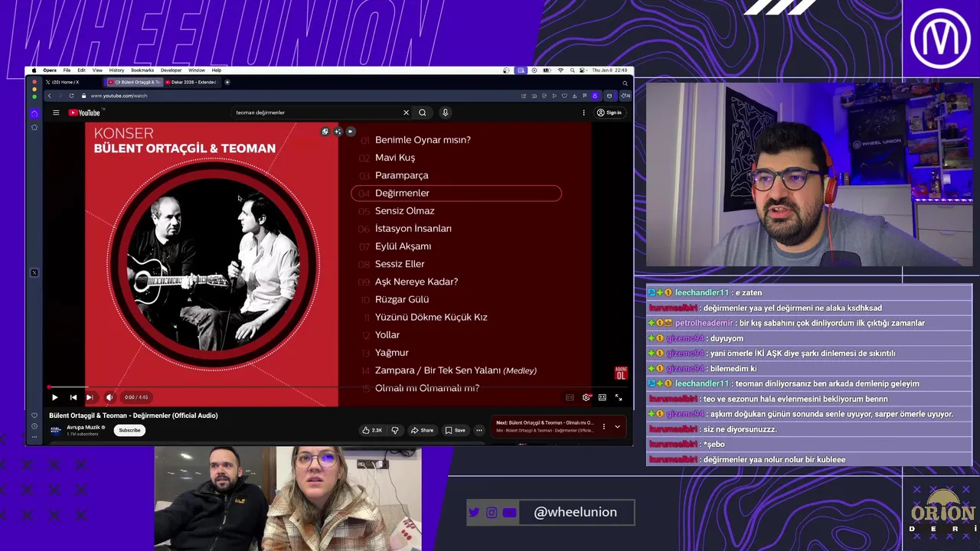This screenshot has width=980, height=551.
Task: Open the downloads icon in address bar
Action: [x=574, y=96]
